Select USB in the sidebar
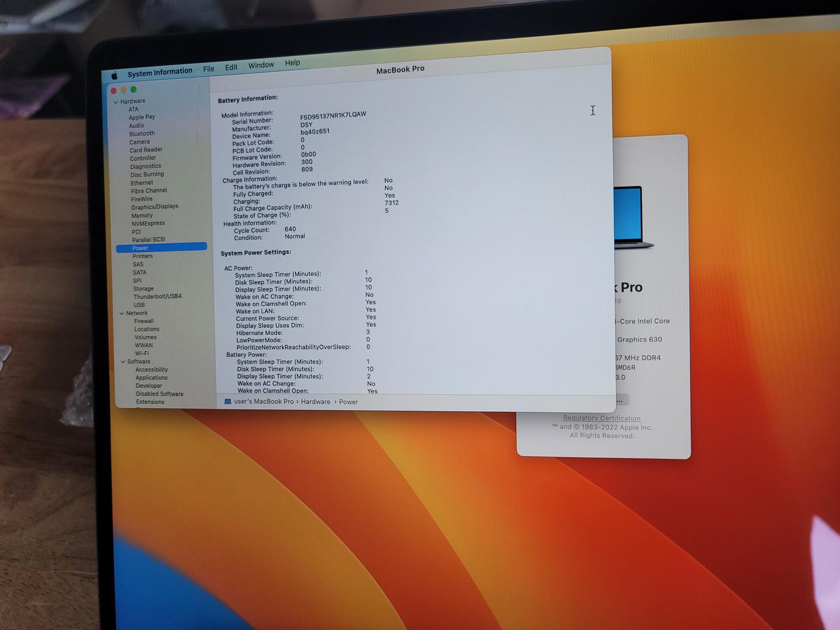The height and width of the screenshot is (630, 840). [139, 305]
